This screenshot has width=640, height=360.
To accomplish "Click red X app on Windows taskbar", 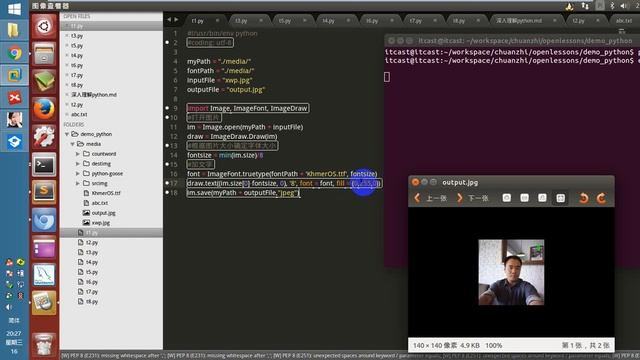I will pos(14,98).
